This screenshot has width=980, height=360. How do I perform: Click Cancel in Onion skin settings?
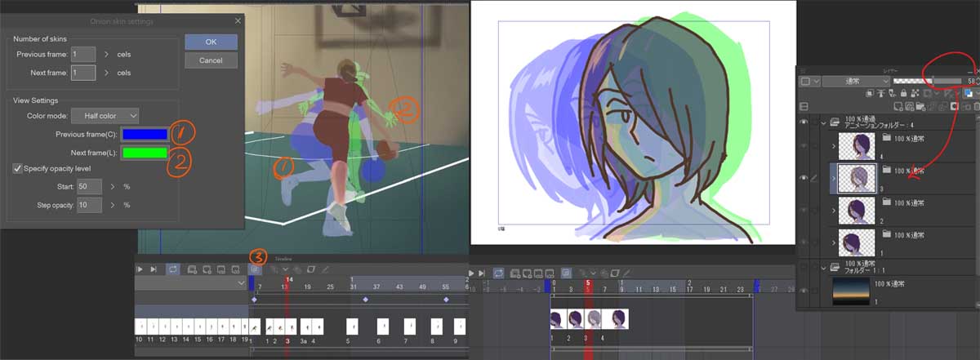[x=212, y=60]
